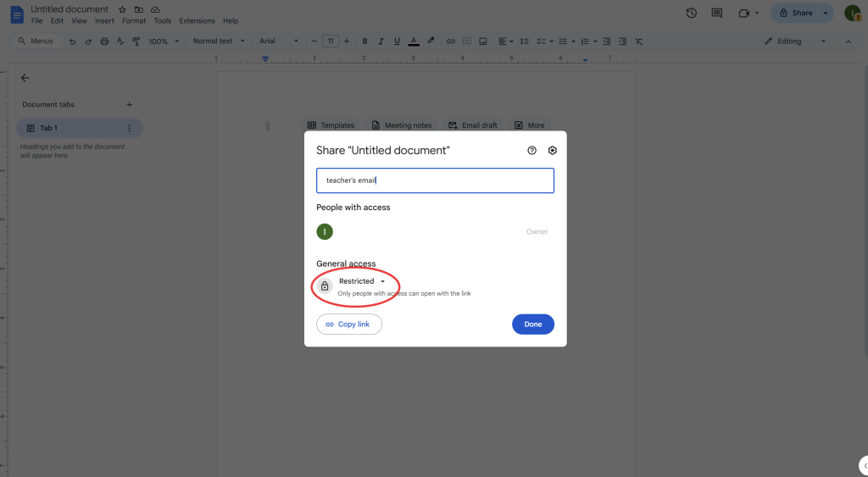Image resolution: width=868 pixels, height=477 pixels.
Task: Click the Copy link button
Action: [x=348, y=324]
